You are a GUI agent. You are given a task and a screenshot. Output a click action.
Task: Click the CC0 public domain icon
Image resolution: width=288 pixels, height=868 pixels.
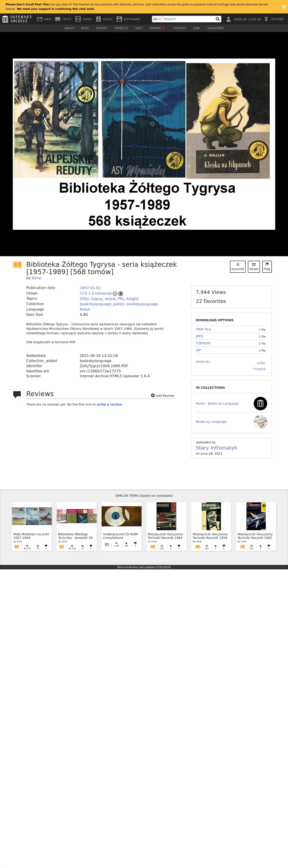121,293
